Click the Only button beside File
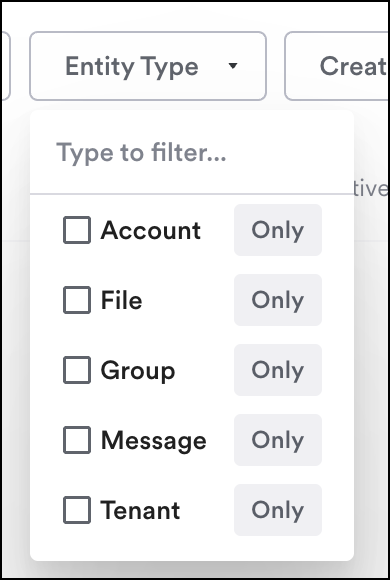Image resolution: width=390 pixels, height=580 pixels. (278, 300)
